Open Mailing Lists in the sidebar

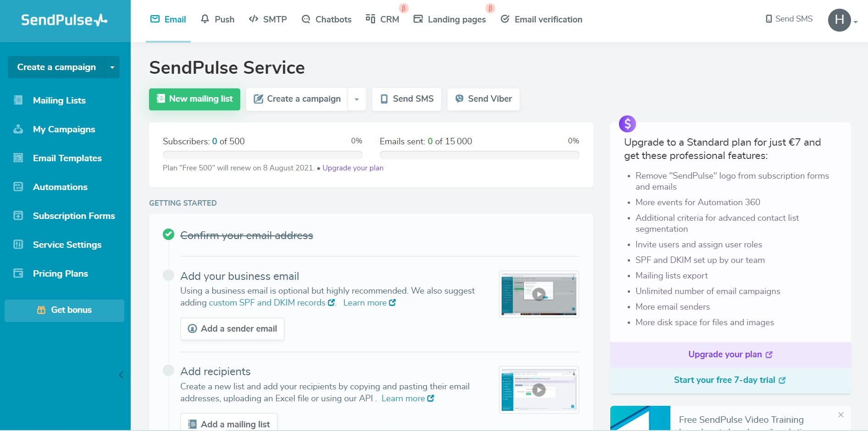click(x=59, y=100)
